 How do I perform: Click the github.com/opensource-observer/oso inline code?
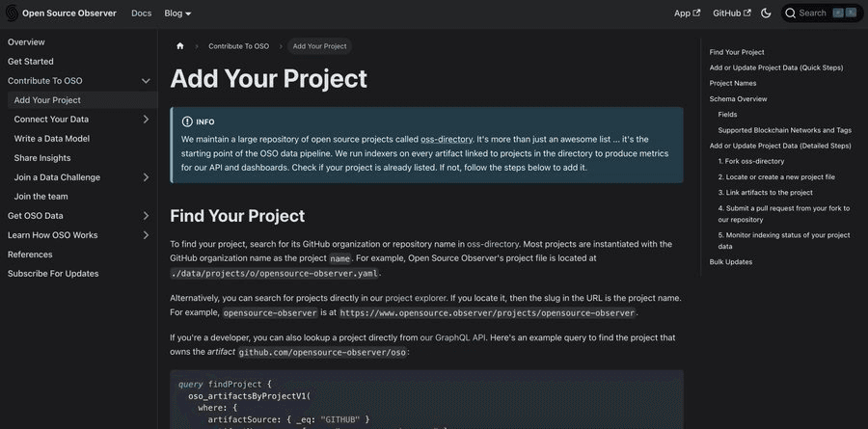tap(323, 352)
